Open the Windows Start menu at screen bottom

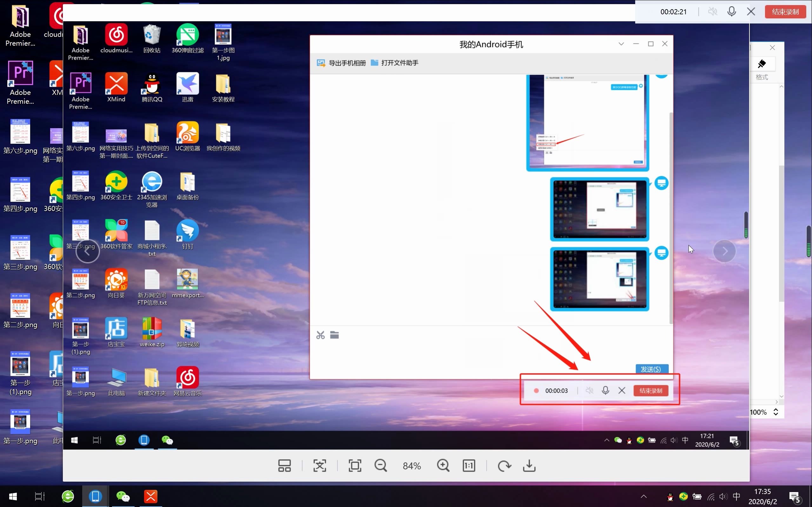[13, 496]
